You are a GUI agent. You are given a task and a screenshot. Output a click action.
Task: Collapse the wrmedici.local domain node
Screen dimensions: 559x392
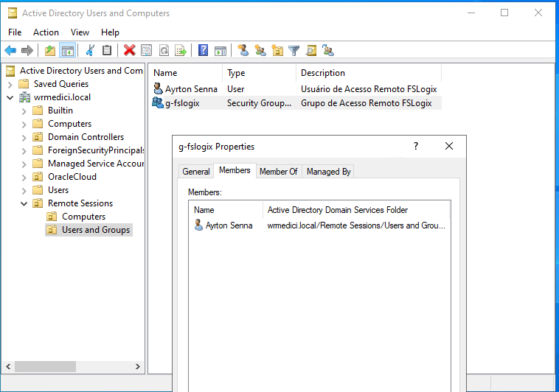(10, 97)
